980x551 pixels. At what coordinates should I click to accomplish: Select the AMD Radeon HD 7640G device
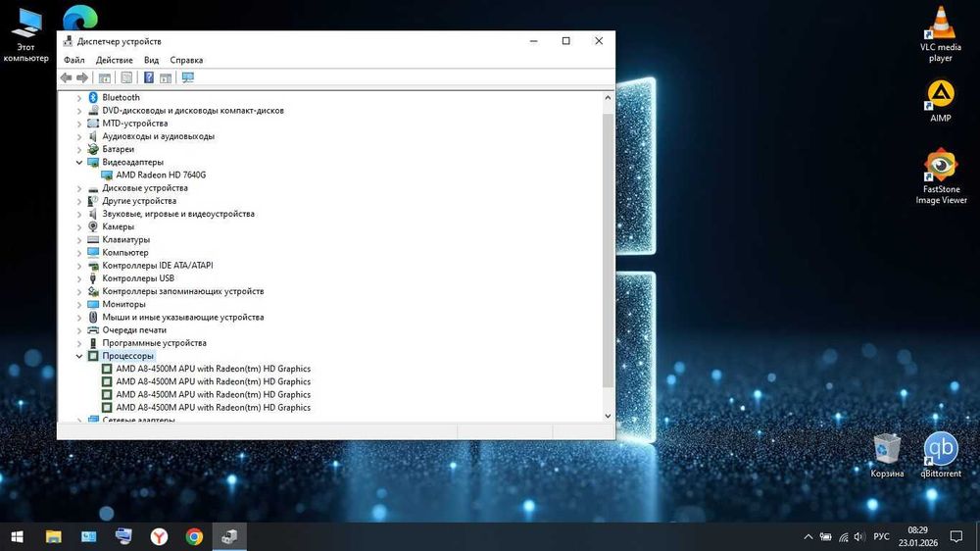[x=161, y=175]
